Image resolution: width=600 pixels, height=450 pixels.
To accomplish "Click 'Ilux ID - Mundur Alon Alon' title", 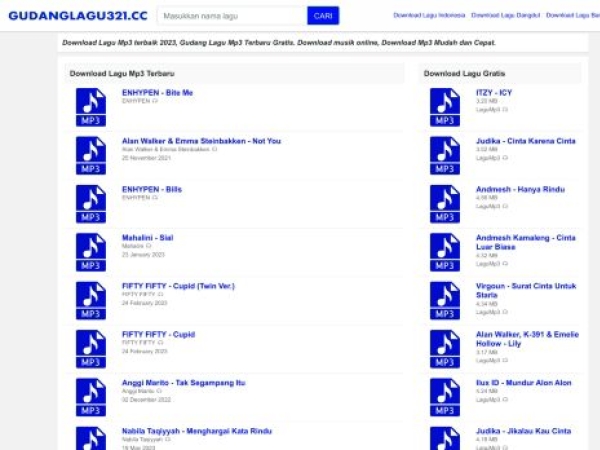I will click(523, 383).
